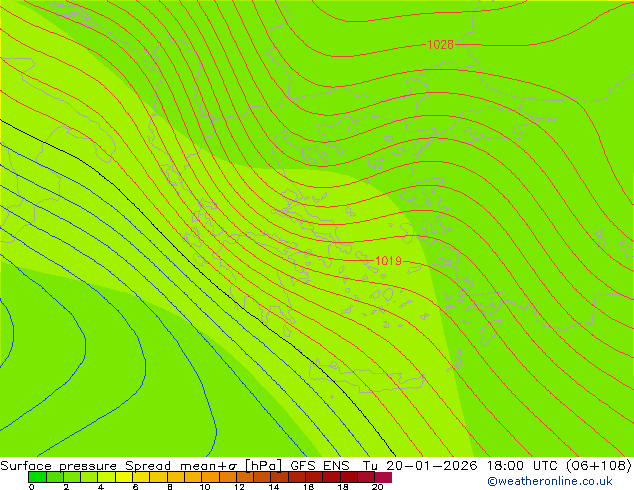
Task: Open the weatheronline.co.uk copyright link
Action: pyautogui.click(x=550, y=481)
